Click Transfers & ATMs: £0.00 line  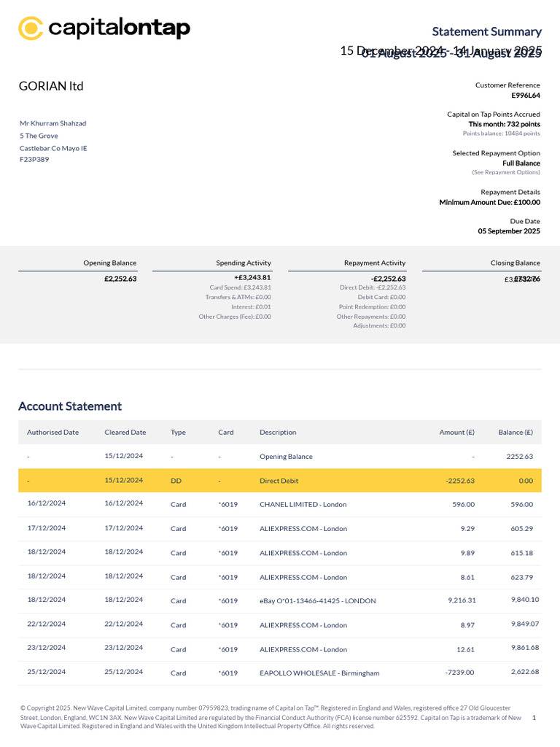pyautogui.click(x=238, y=298)
